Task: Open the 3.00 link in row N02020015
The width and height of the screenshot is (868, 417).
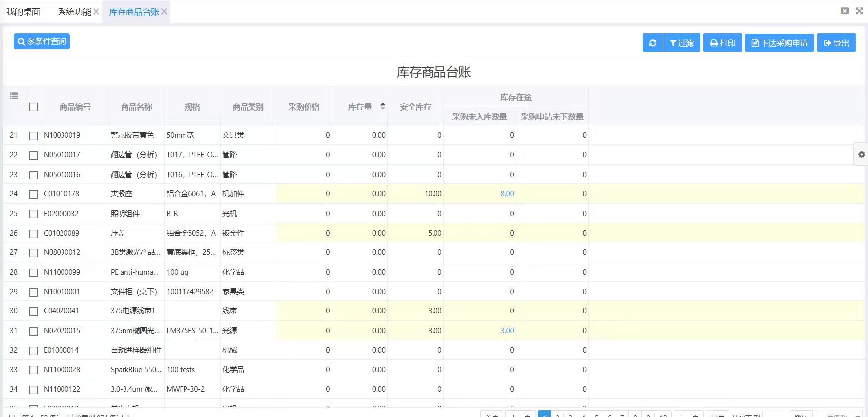Action: tap(507, 331)
